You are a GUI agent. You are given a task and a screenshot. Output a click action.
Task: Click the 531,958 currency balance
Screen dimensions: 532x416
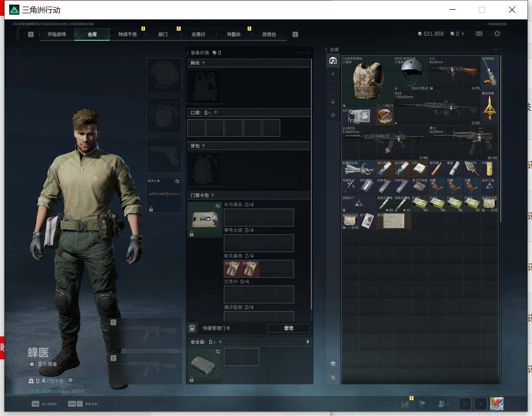(x=431, y=34)
